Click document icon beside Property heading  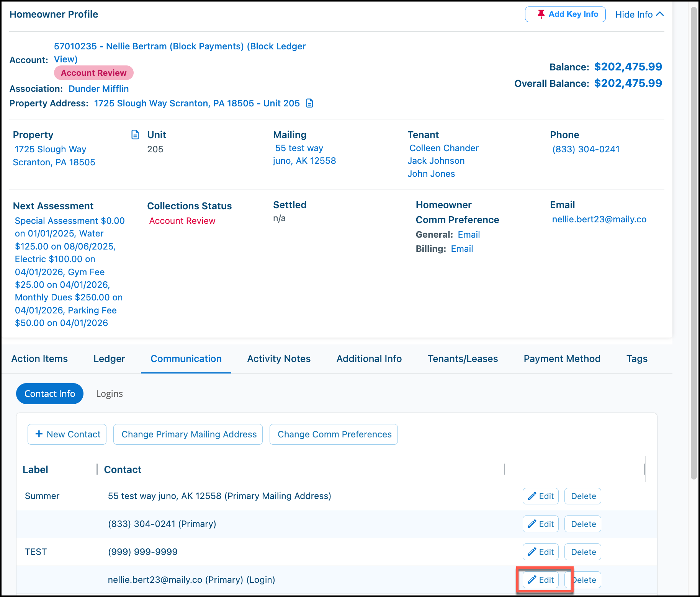pos(135,135)
